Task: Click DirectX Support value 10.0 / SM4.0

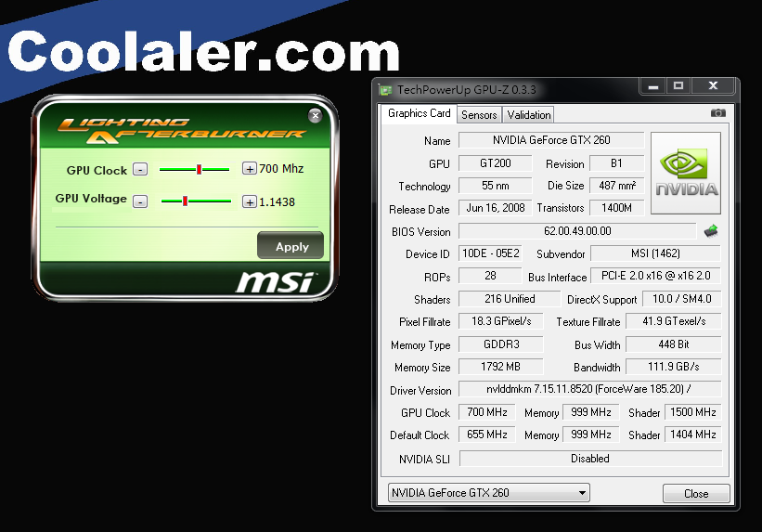Action: click(682, 299)
